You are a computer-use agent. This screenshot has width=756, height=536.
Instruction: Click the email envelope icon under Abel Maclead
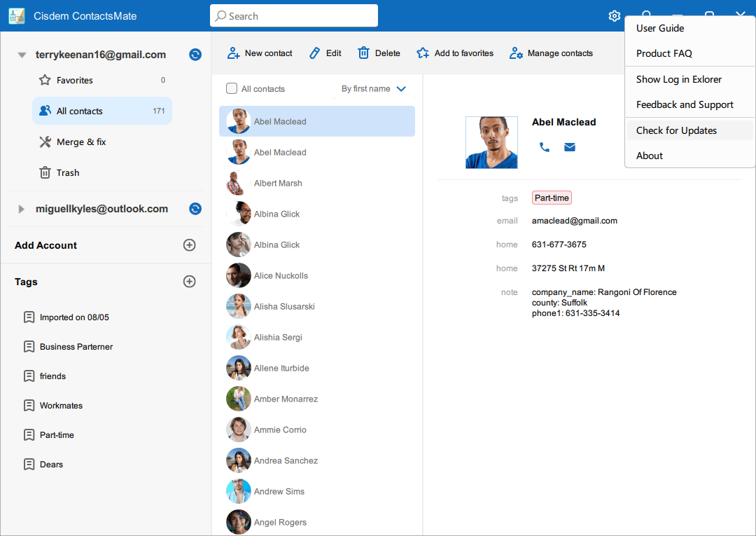click(570, 147)
